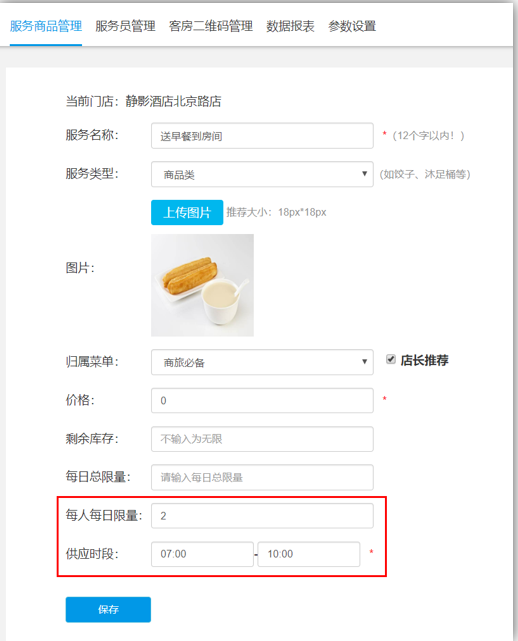Click the 上传图片 button
The image size is (518, 641).
187,213
